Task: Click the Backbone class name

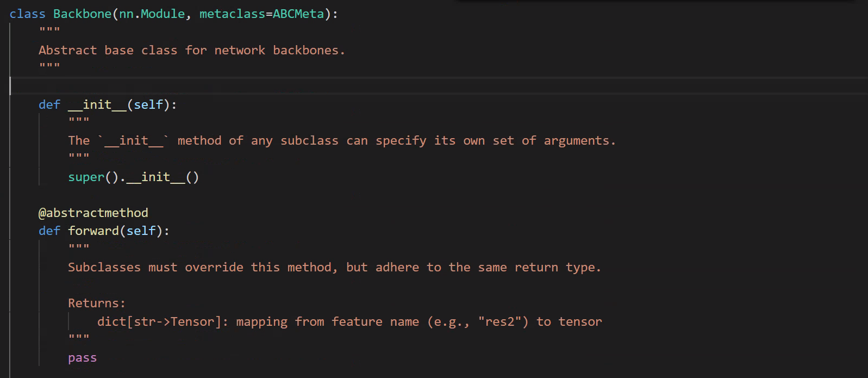Action: [x=82, y=14]
